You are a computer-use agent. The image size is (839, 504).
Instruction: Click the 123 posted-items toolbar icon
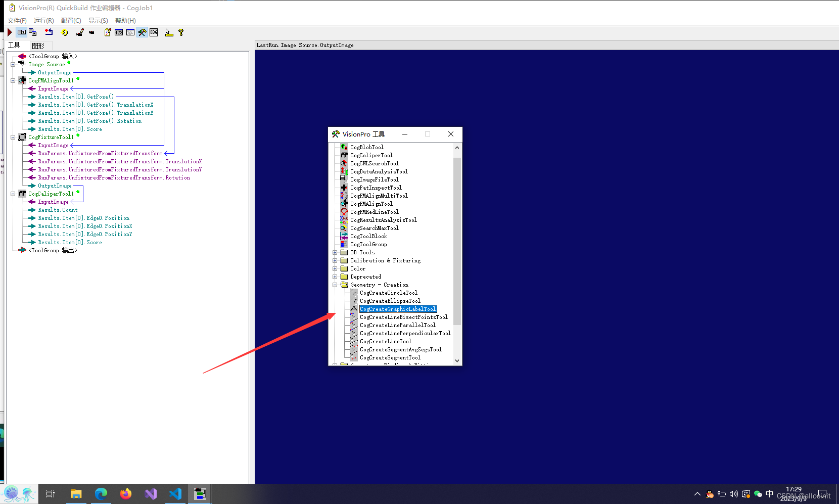pyautogui.click(x=118, y=32)
